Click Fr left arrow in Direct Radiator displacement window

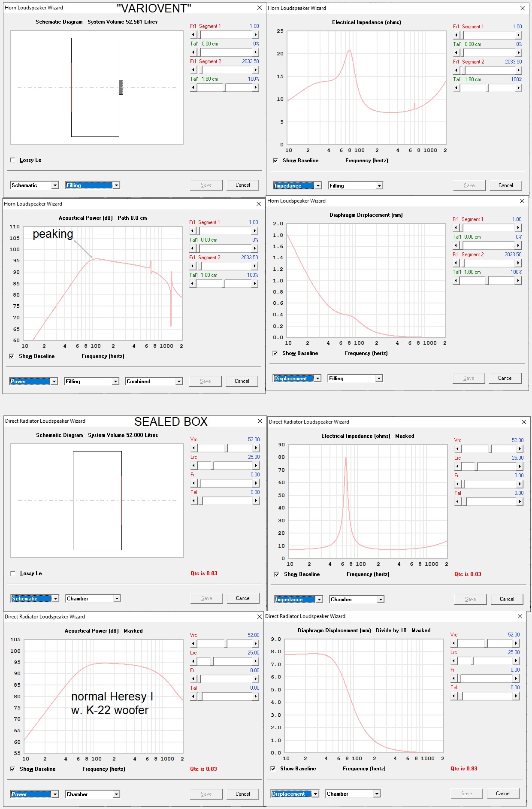tap(453, 679)
